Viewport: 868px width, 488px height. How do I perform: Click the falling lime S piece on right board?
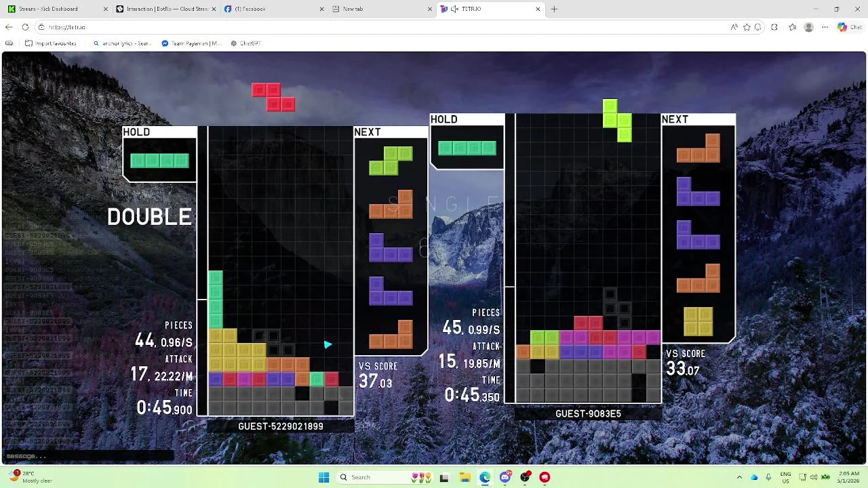coord(617,121)
